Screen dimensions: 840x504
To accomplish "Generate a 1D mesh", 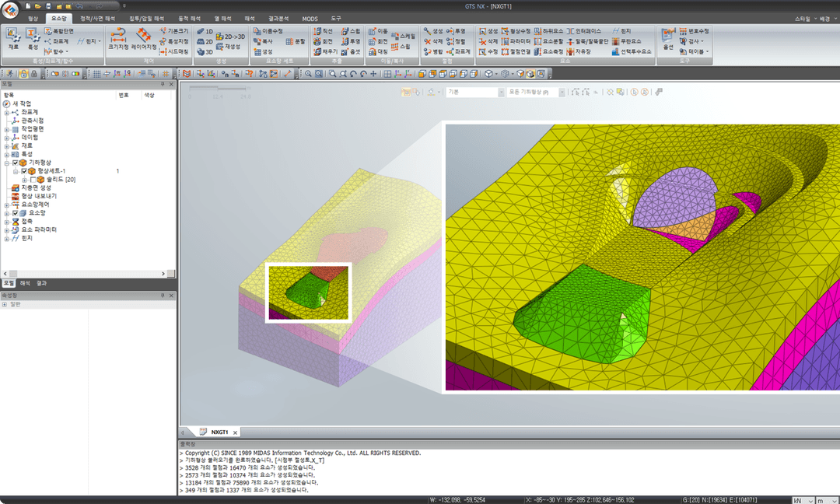I will click(205, 32).
